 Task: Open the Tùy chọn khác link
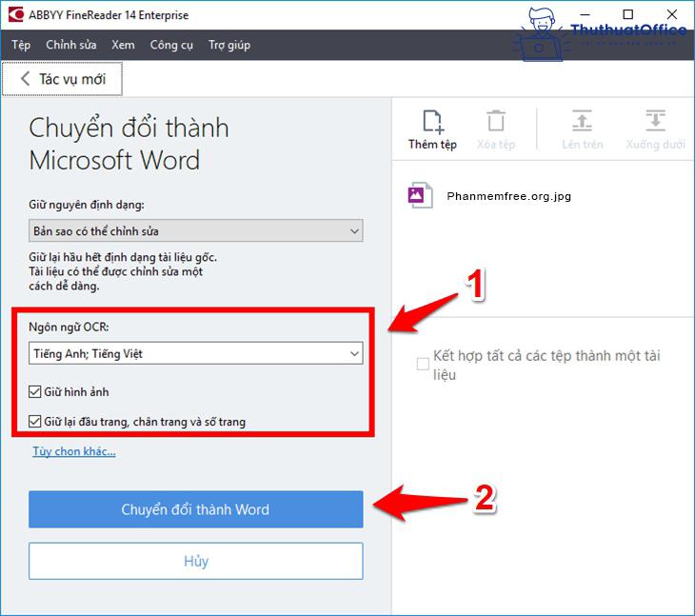tap(74, 451)
